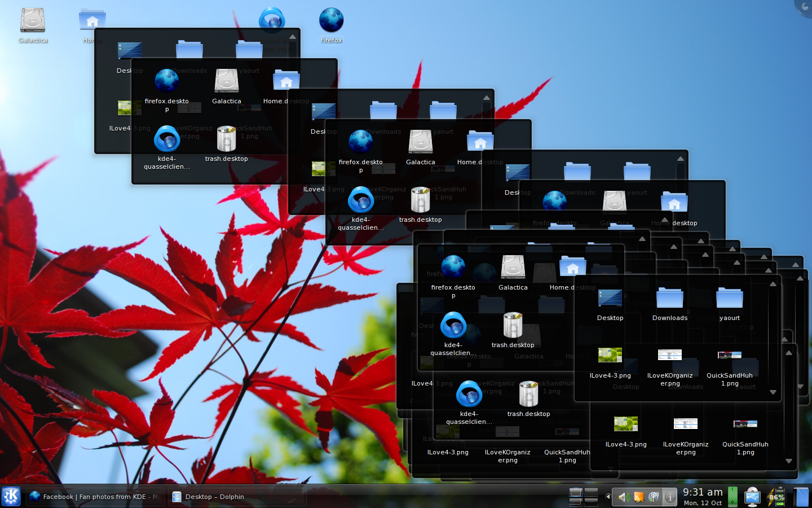Click scroll-up arrow of the upper-leftmost folder widget
The height and width of the screenshot is (508, 812).
click(292, 37)
